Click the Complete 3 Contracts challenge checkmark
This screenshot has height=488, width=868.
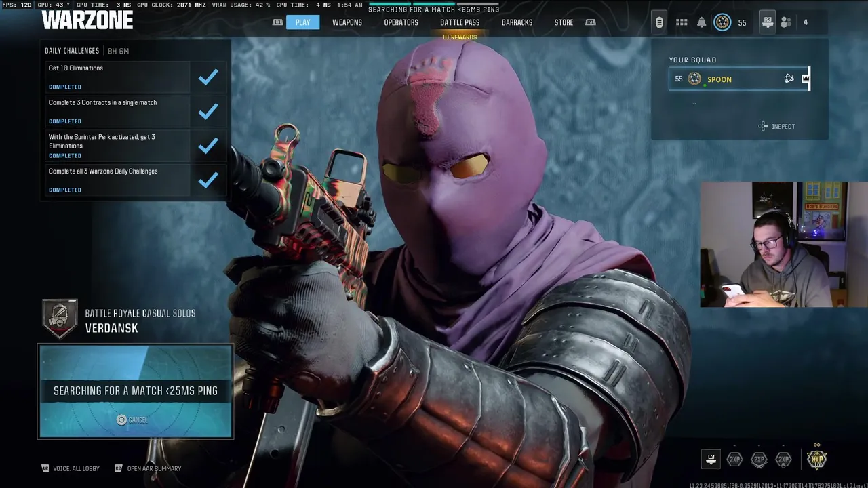208,110
